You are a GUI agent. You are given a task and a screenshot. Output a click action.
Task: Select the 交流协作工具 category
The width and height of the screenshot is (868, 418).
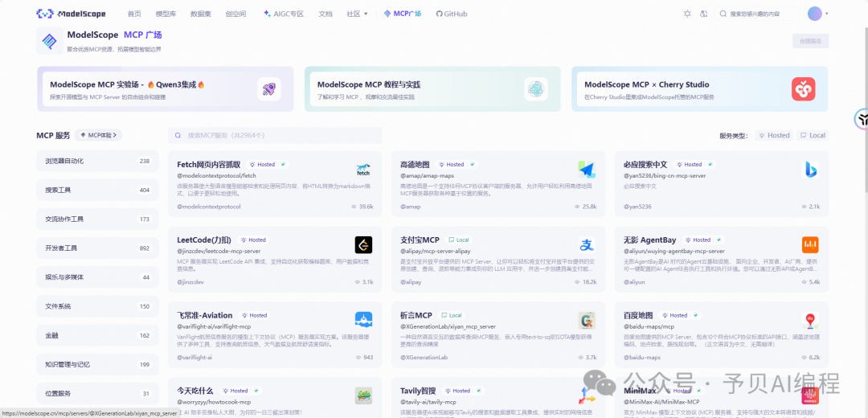click(97, 219)
